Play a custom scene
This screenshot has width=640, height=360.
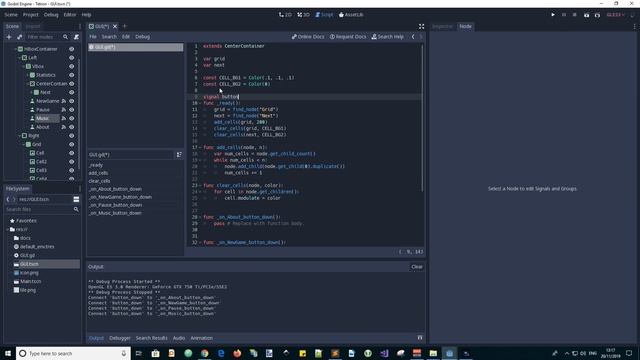[x=598, y=15]
